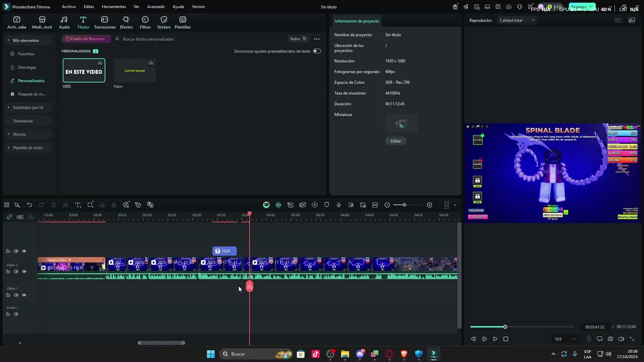The image size is (644, 362).
Task: Hide the Video 2 track with eye icon
Action: click(24, 271)
